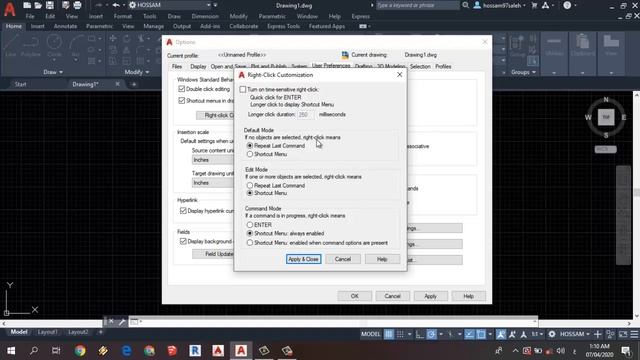Click Help in Right-Click Customization dialog
640x360 pixels.
coord(382,259)
